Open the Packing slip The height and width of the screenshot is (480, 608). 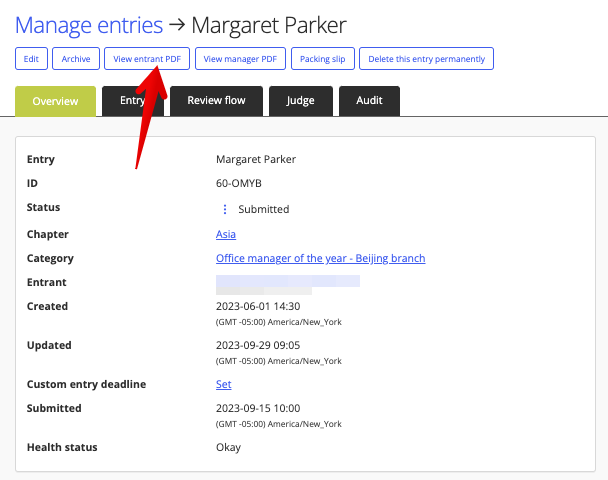click(323, 59)
